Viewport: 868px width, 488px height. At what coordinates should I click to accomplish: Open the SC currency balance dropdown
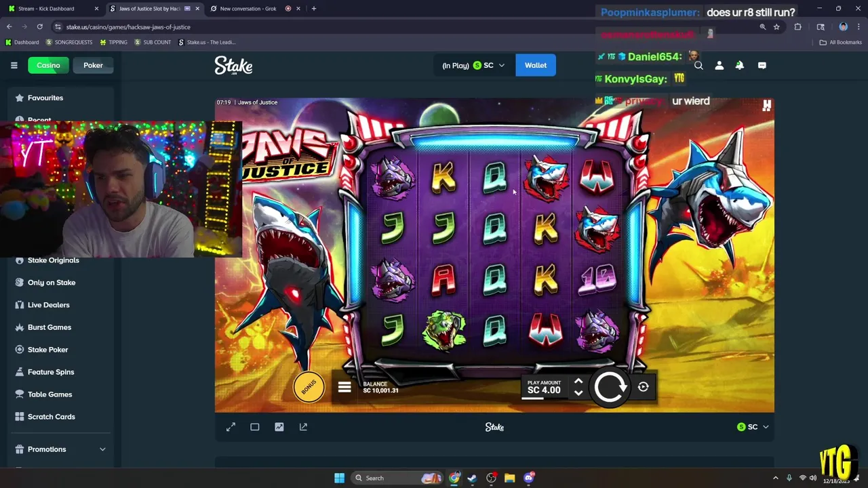488,65
